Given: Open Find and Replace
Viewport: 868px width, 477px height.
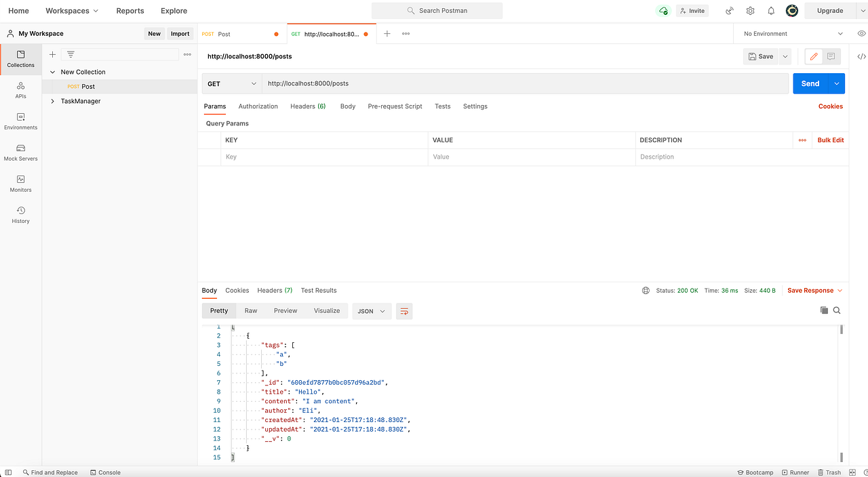Looking at the screenshot, I should click(x=51, y=472).
